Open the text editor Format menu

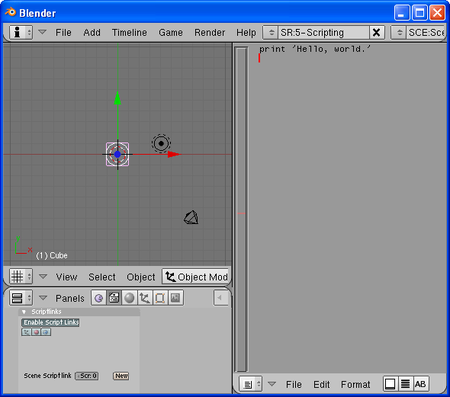[355, 385]
